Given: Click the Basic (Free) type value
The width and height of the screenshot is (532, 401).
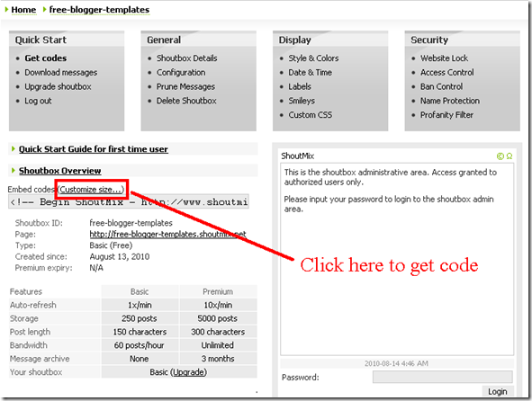Looking at the screenshot, I should (111, 245).
